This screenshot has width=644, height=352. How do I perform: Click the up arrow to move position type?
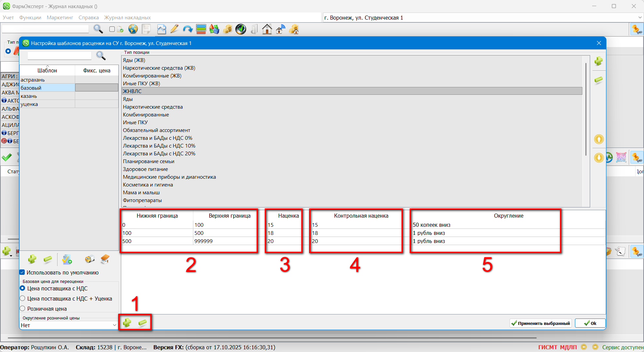pos(599,139)
